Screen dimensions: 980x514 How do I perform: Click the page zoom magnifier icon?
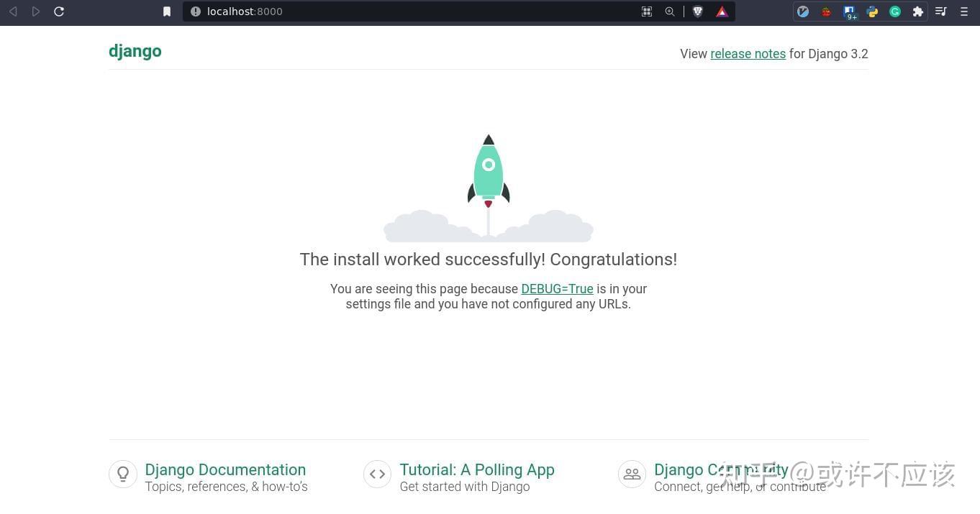pyautogui.click(x=670, y=12)
